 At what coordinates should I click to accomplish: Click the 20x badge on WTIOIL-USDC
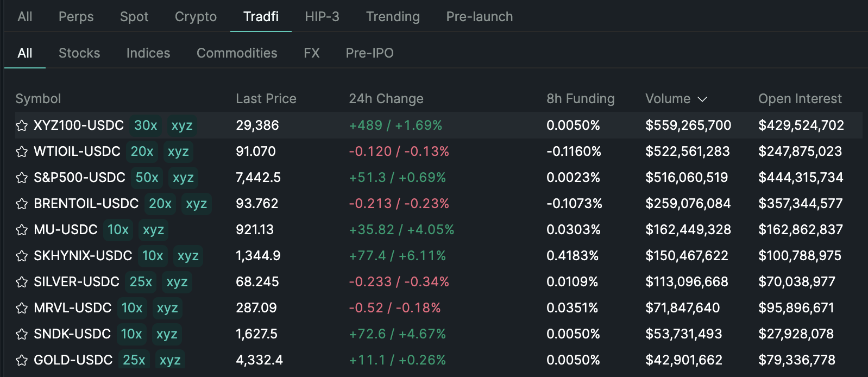(142, 152)
